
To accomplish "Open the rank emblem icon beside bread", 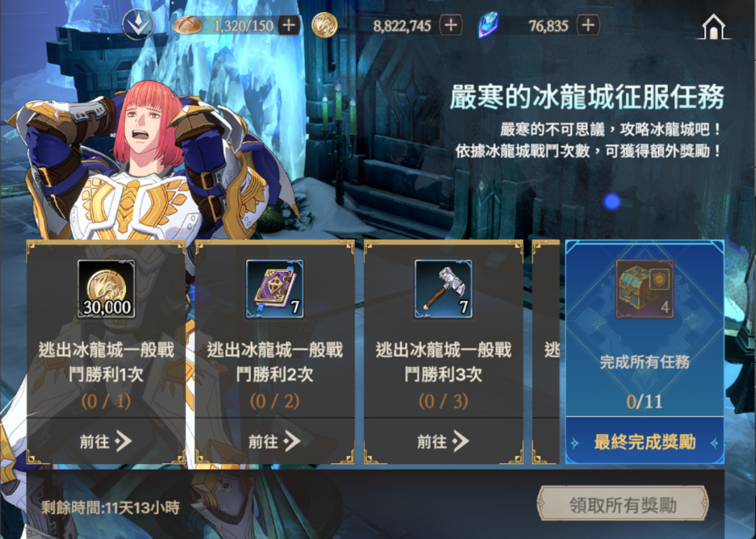I will point(138,24).
